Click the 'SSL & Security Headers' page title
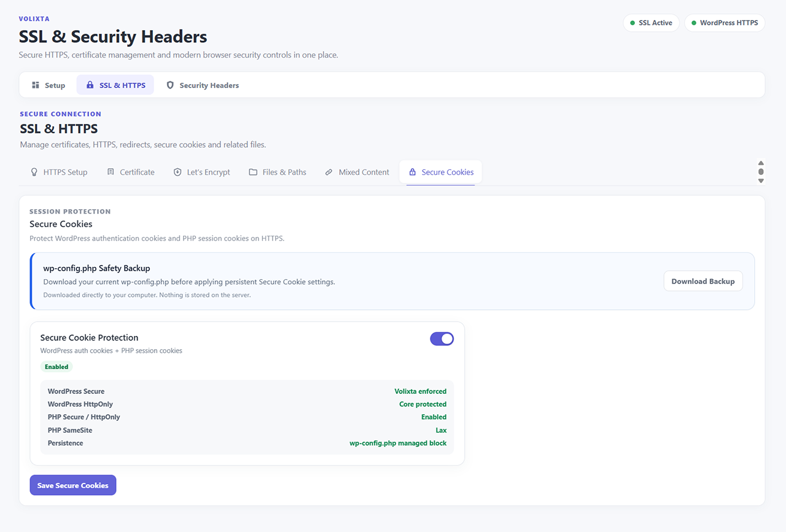Screen dimensions: 786x532 click(x=113, y=37)
